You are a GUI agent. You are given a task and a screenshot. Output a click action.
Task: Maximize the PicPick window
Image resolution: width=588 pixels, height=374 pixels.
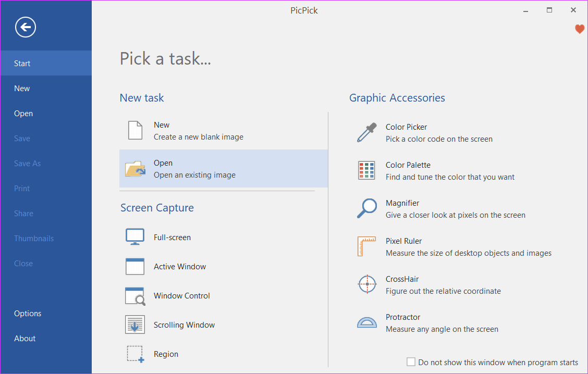tap(549, 10)
